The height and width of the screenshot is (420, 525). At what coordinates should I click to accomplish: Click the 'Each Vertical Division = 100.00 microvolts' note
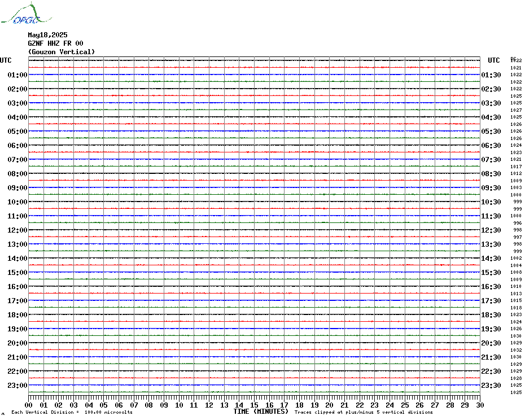pos(72,412)
